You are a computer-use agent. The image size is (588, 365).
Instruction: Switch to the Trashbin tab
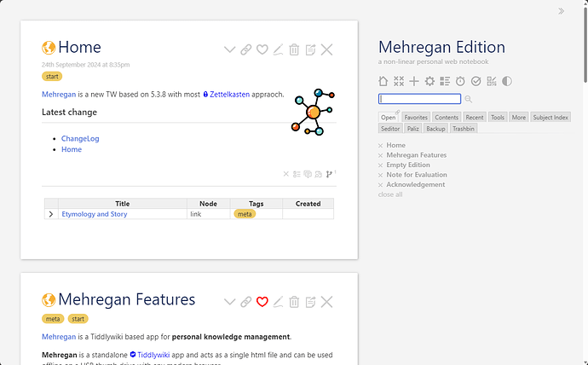464,129
